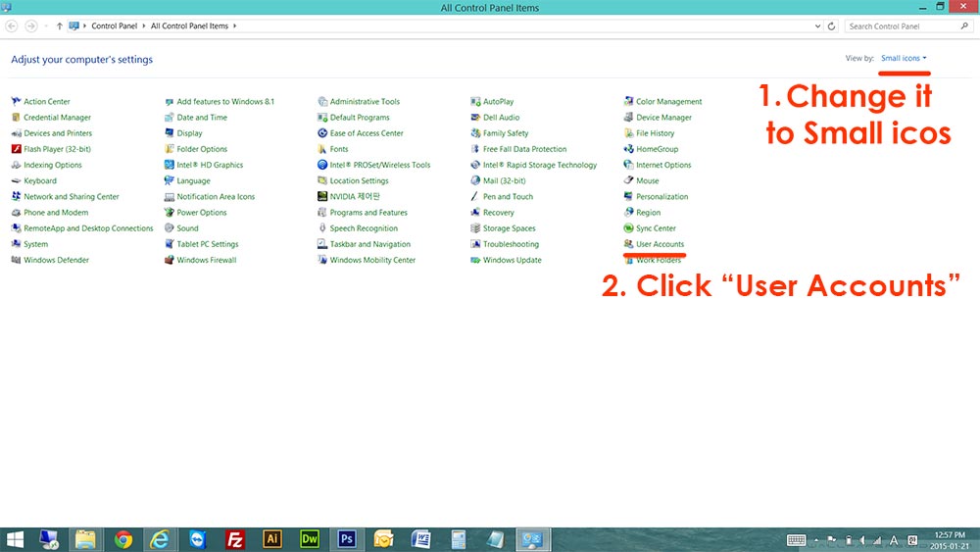The height and width of the screenshot is (552, 980).
Task: Click the Administrative Tools icon
Action: [x=322, y=101]
